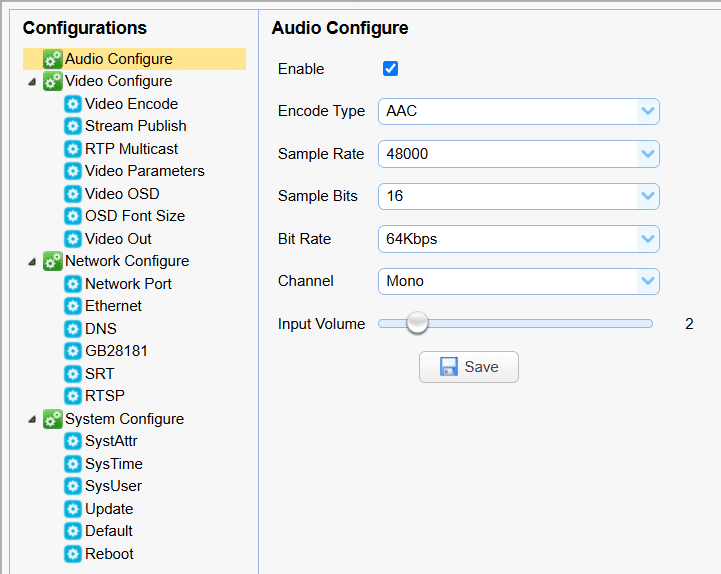Collapse the Video Configure tree node
The width and height of the screenshot is (721, 574).
(33, 82)
